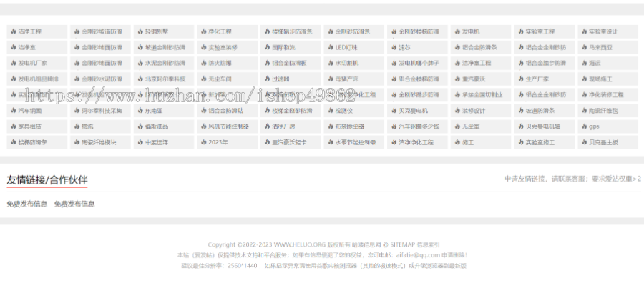Viewport: 644px width, 283px height.
Task: Click the flame icon beside 生产厂家
Action: (521, 79)
